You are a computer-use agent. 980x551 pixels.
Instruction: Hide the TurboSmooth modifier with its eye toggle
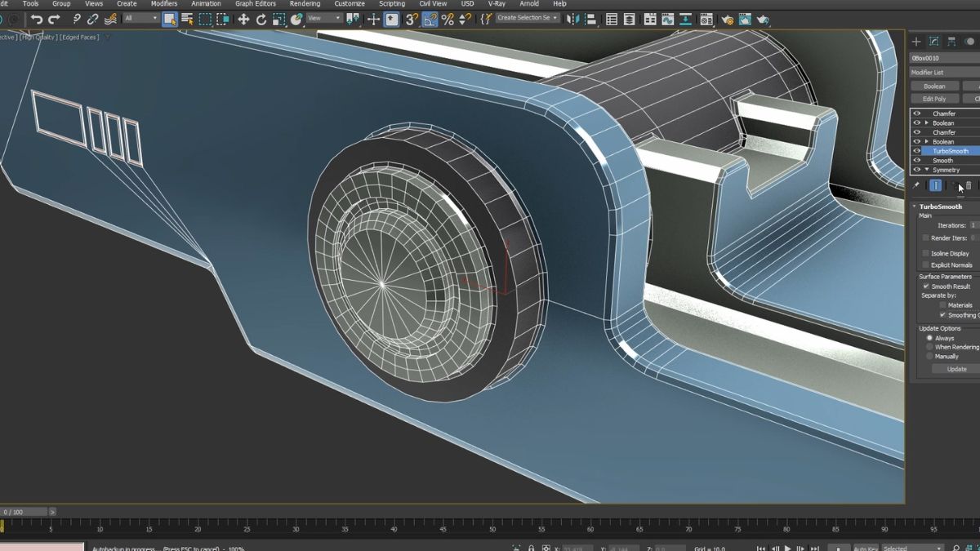click(916, 151)
